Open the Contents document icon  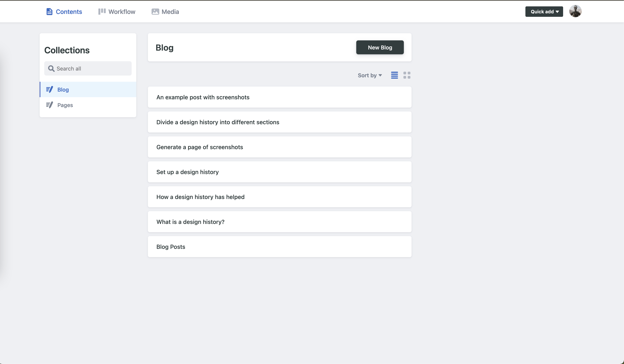49,11
